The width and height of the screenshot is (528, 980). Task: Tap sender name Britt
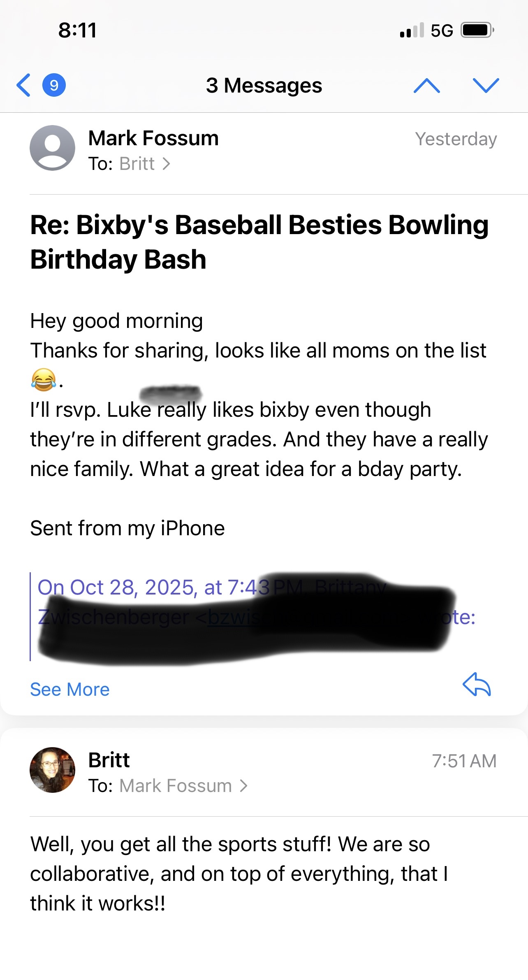click(x=109, y=760)
